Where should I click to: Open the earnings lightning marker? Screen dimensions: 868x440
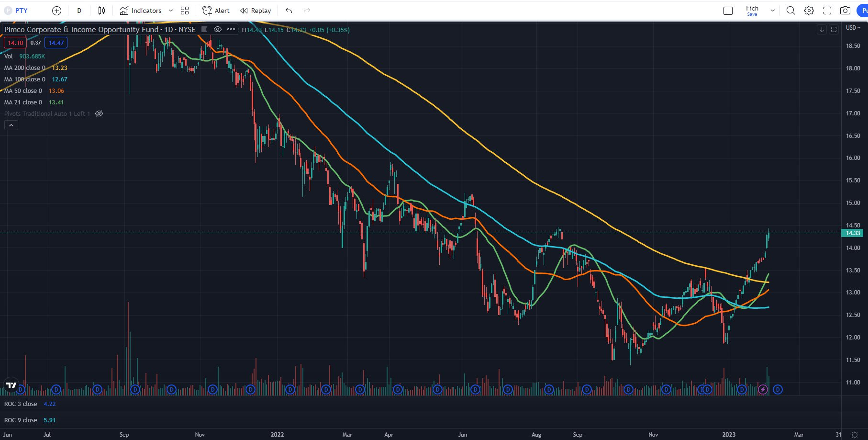point(763,389)
